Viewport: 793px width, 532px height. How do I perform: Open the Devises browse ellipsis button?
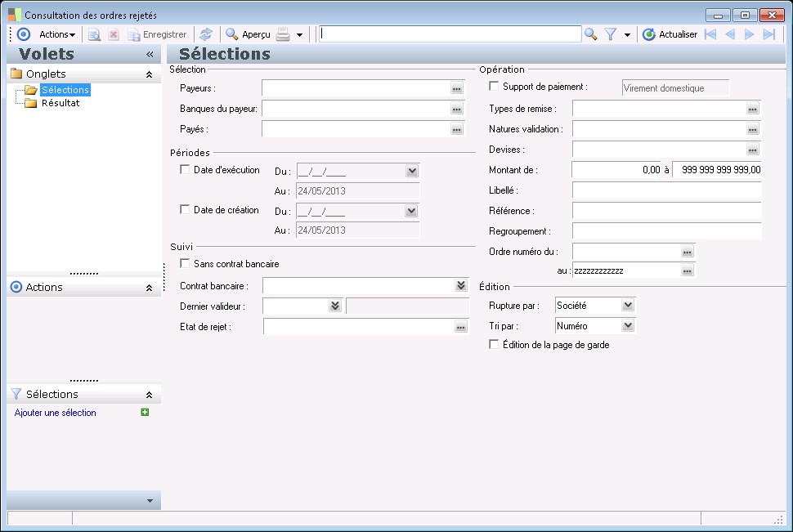point(752,150)
